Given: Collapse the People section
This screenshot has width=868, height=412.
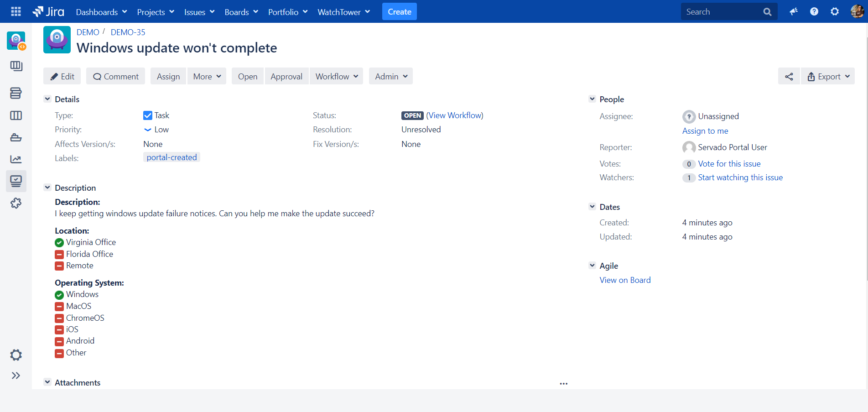Looking at the screenshot, I should pos(592,99).
